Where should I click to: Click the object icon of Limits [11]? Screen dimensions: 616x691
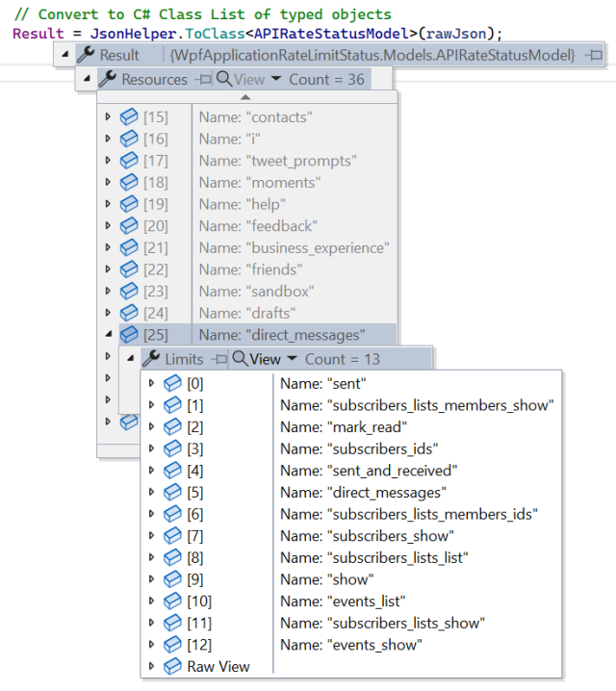(x=172, y=623)
